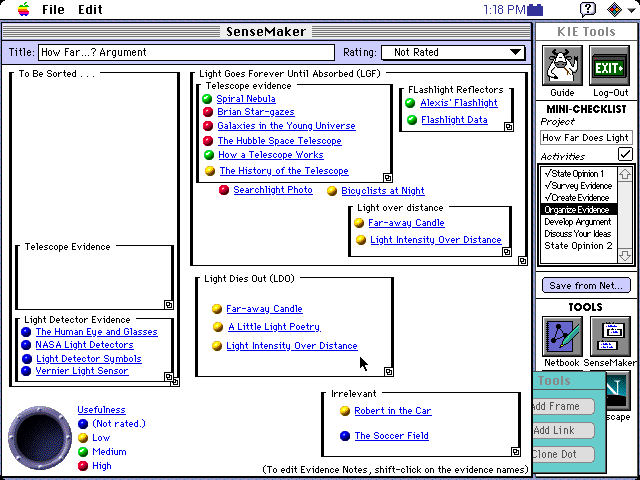Select the Create Evidence activity

coord(579,198)
